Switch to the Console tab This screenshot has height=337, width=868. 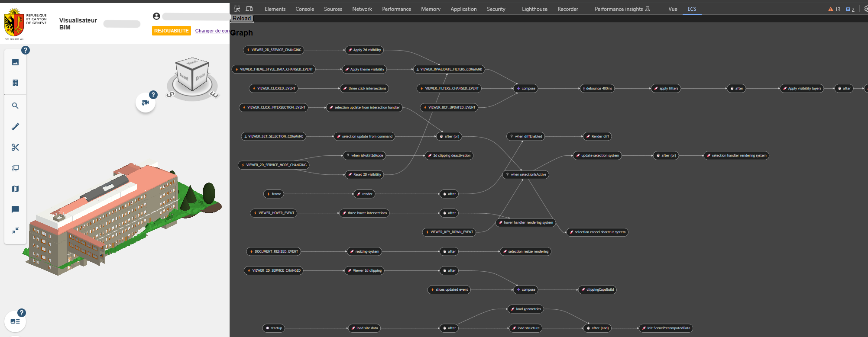[x=304, y=9]
